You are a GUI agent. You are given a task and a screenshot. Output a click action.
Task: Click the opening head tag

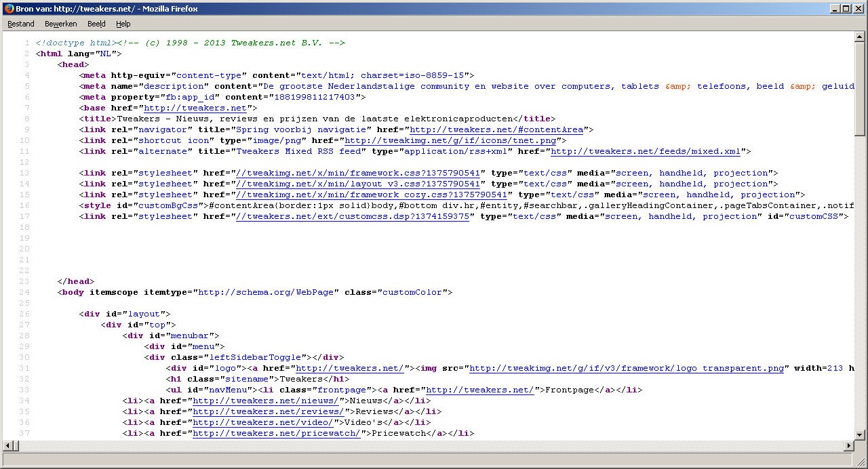tap(73, 64)
